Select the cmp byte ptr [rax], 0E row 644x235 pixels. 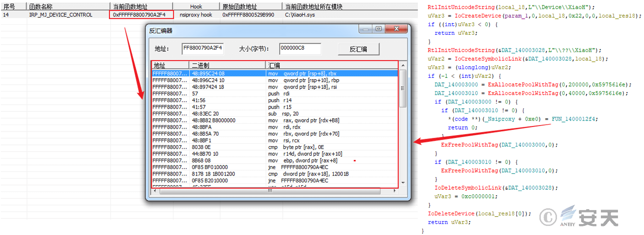(x=275, y=147)
